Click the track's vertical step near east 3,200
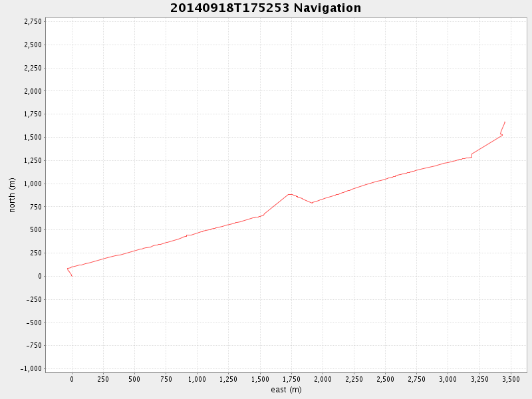 coord(471,156)
